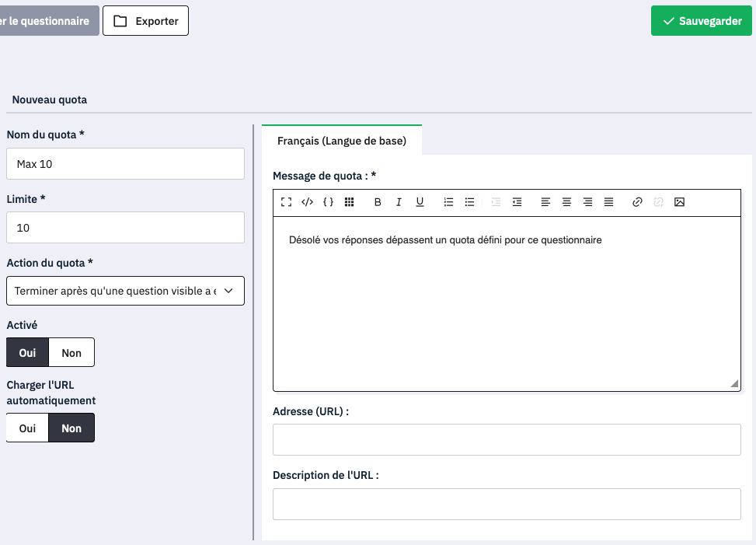Select the Français (Langue de base) tab
This screenshot has height=545, width=756.
[x=342, y=141]
